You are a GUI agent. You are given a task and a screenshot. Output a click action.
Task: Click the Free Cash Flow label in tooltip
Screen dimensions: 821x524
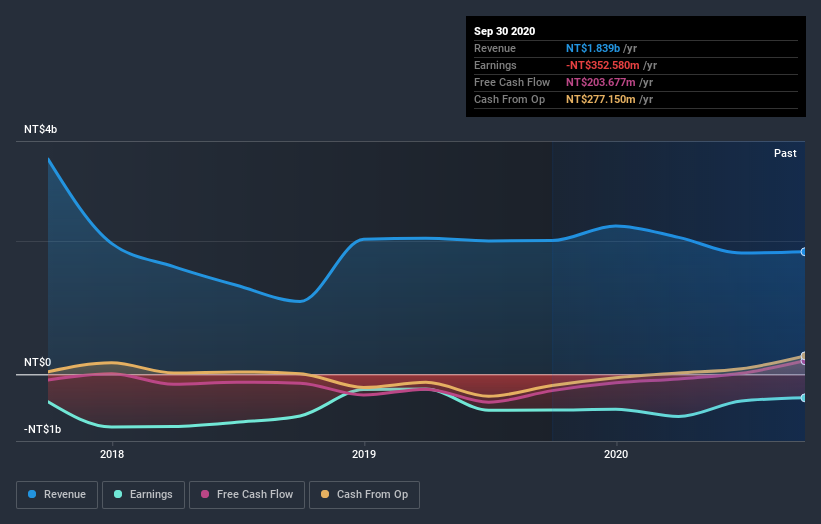512,82
